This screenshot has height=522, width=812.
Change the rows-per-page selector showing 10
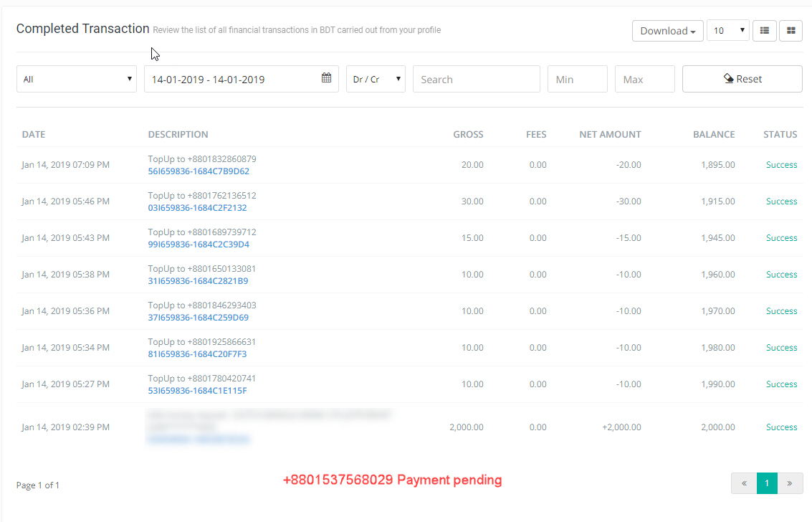728,31
